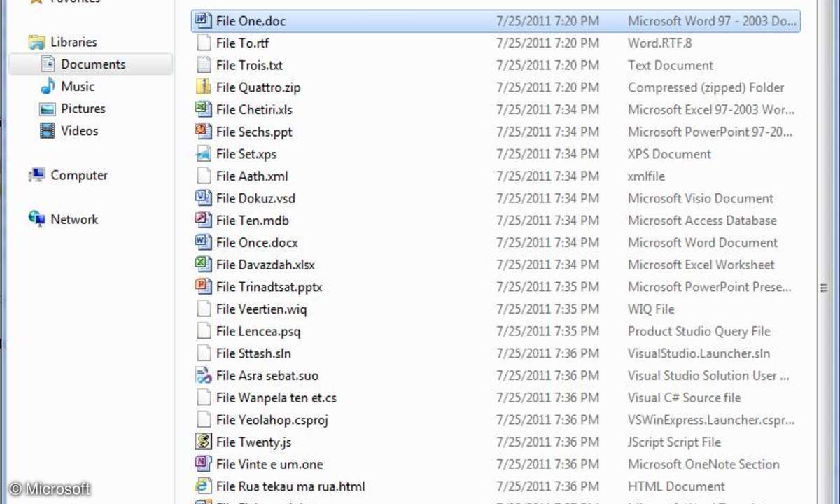Click the date of File Twenty.js

pyautogui.click(x=547, y=442)
